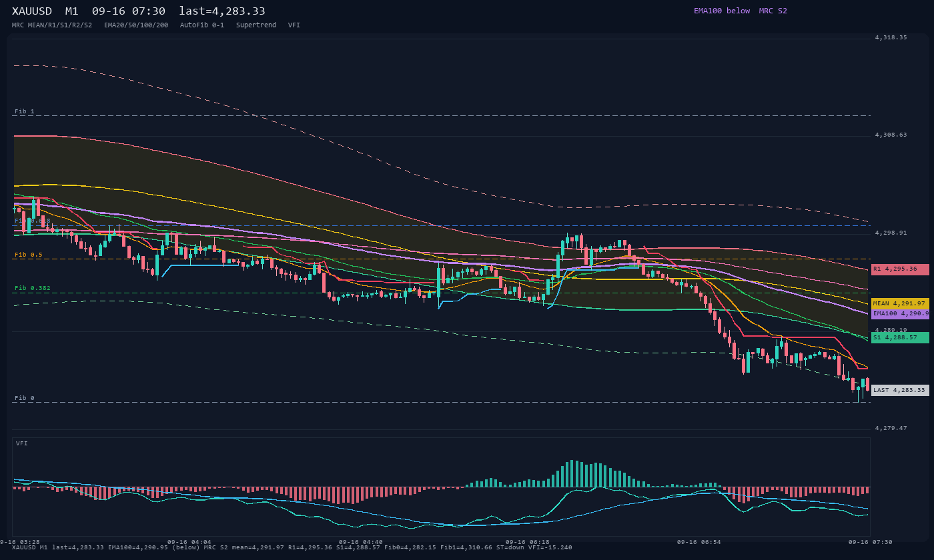
Task: Click the MRC MEAN/R1/S1/R2/S2 indicator label
Action: coord(52,25)
